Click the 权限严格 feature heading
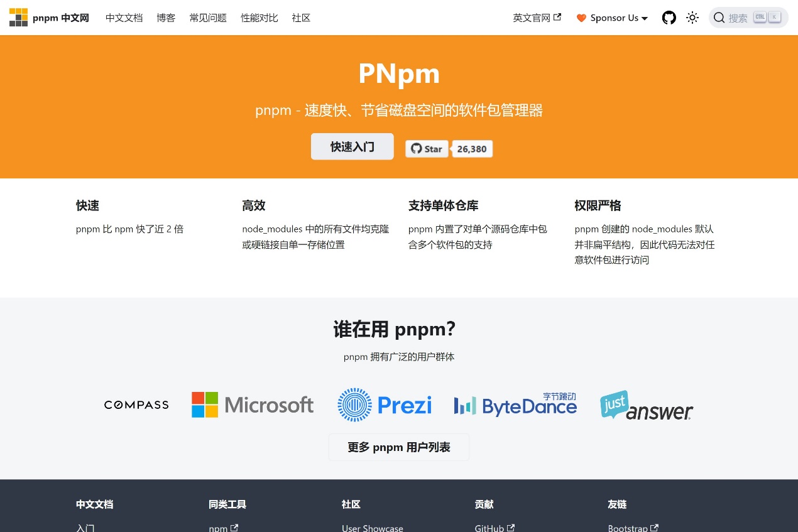The image size is (798, 532). coord(598,205)
